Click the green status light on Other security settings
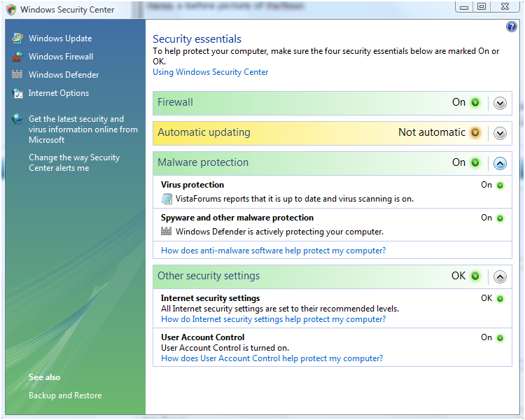This screenshot has height=420, width=525. 475,276
